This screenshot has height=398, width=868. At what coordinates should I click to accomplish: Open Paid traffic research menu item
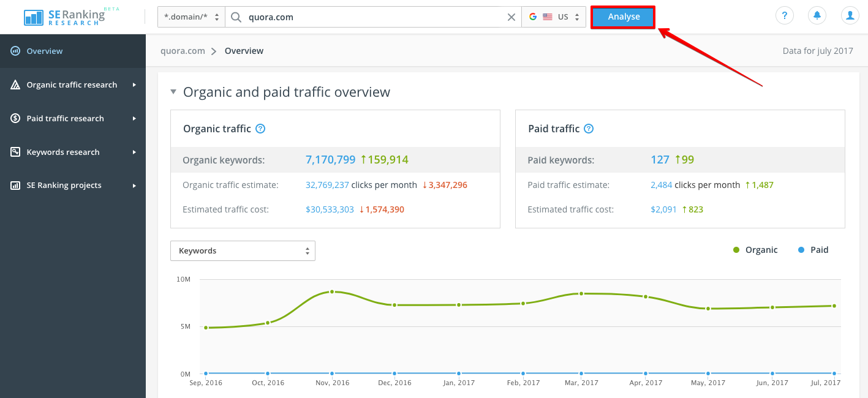(x=73, y=118)
